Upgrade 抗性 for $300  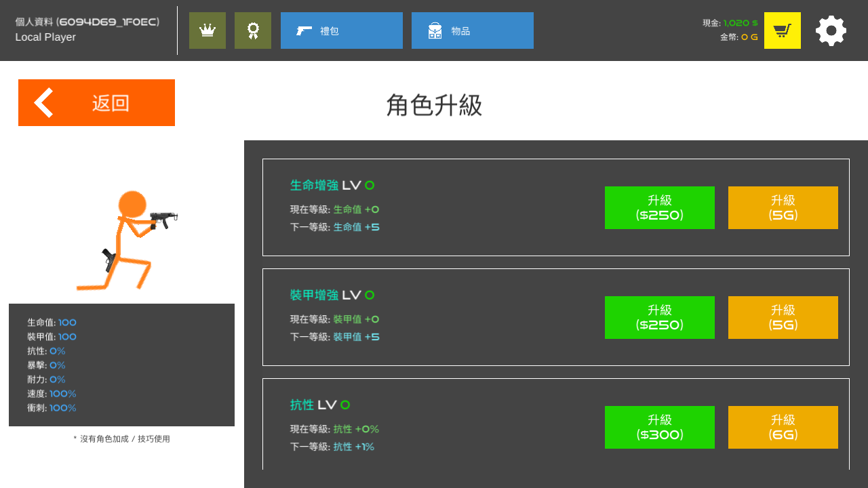click(x=660, y=427)
